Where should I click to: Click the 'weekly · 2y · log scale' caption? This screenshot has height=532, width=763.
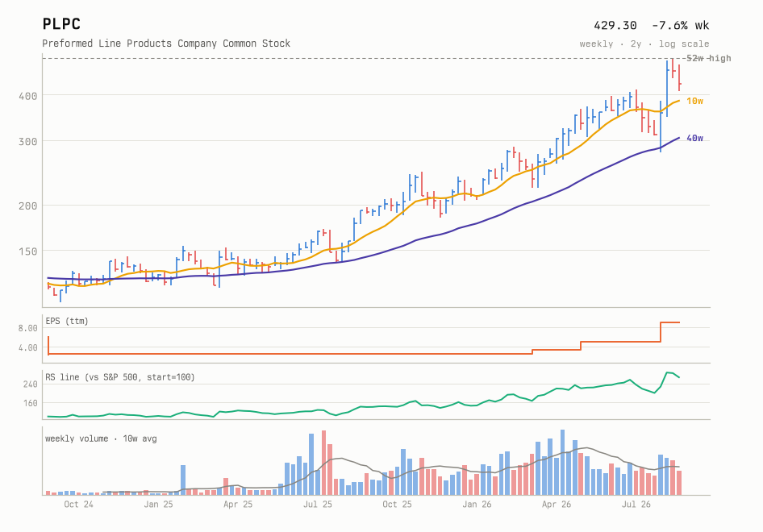(644, 44)
